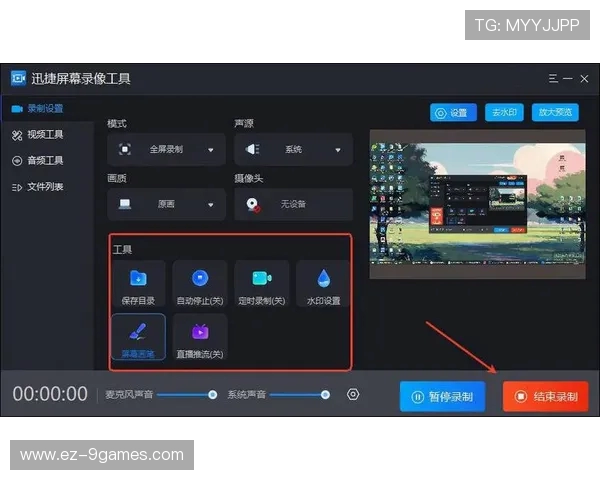Toggle 定时录制(关) scheduled recording tool
The width and height of the screenshot is (600, 480).
[262, 284]
